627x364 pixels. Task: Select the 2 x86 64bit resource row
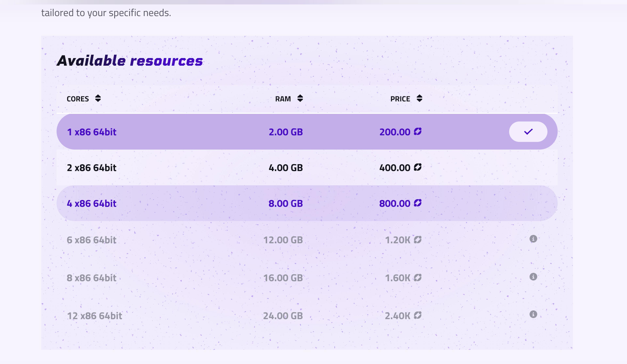(x=92, y=168)
